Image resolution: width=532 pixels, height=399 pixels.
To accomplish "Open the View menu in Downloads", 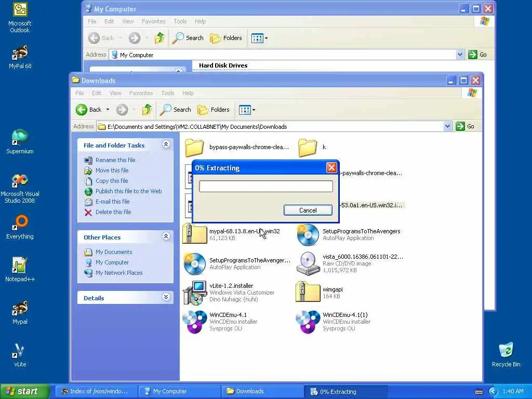I will click(x=115, y=93).
